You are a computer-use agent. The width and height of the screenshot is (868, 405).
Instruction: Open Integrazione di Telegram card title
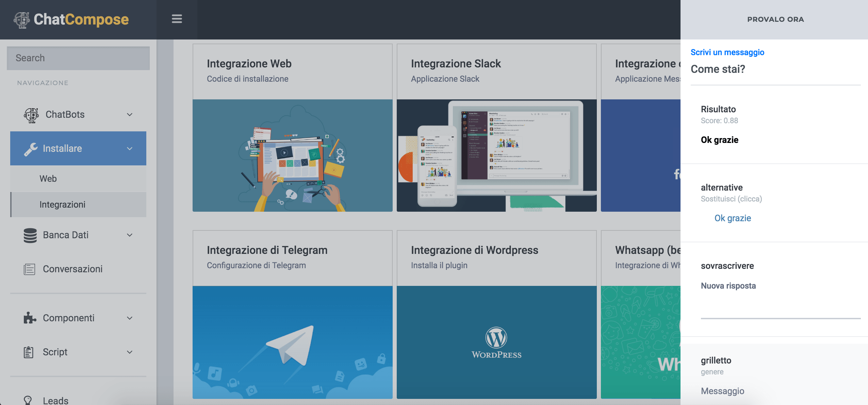tap(267, 250)
